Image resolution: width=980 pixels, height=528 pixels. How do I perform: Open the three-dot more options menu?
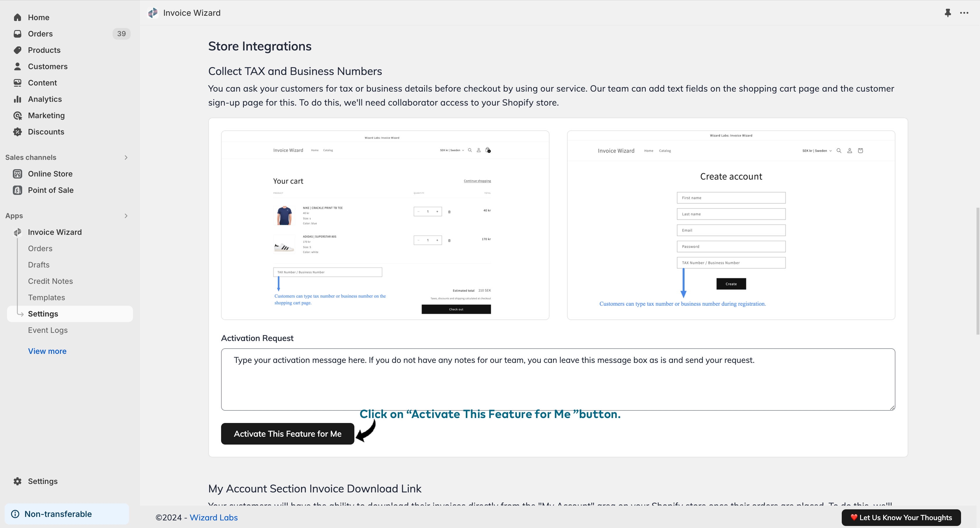pos(964,13)
